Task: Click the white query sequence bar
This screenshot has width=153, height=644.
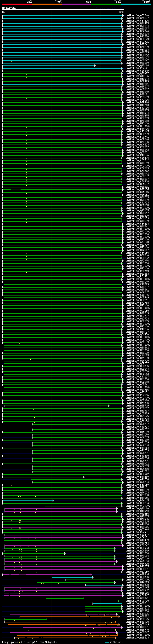Action: (63, 10)
